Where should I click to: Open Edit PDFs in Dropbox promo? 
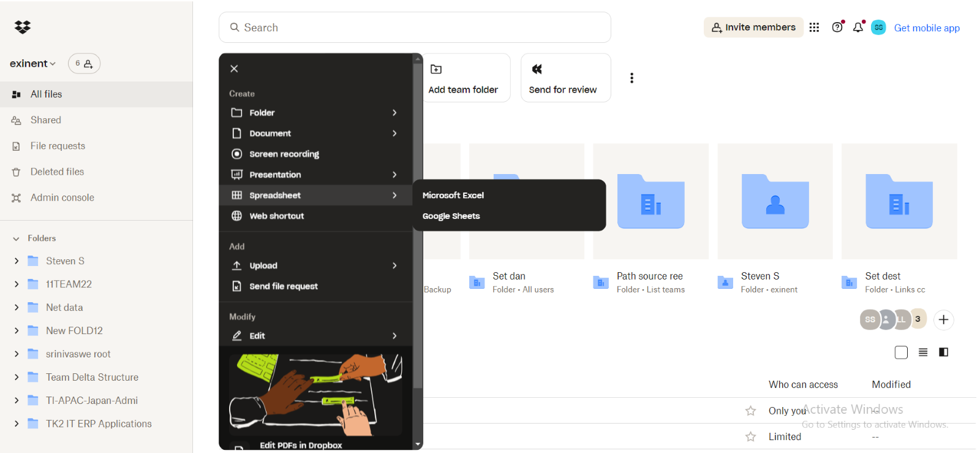301,445
